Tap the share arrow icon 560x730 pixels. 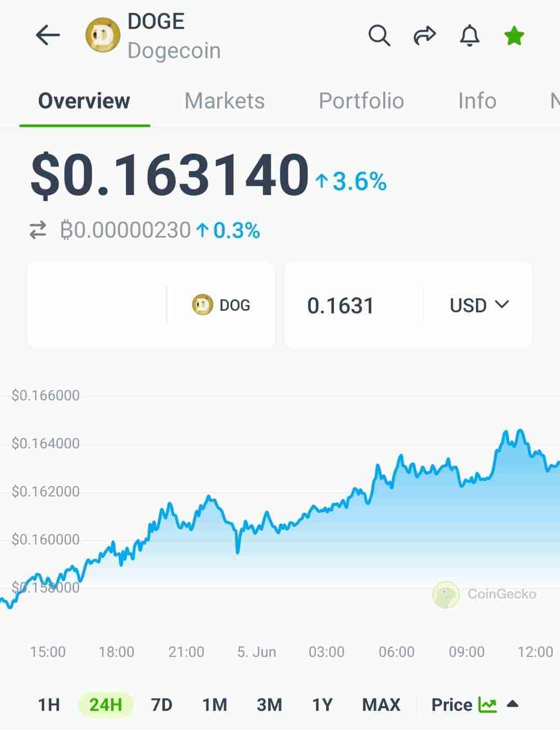[x=425, y=36]
